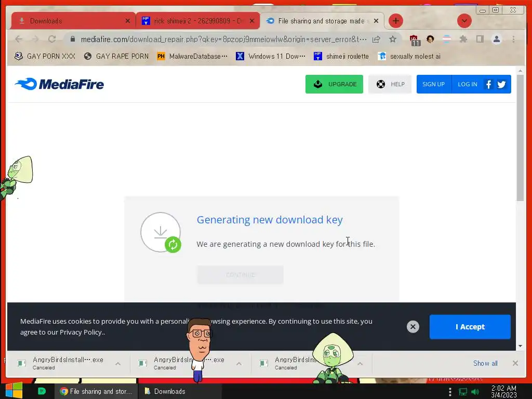Click the scrollbar up arrow
The image size is (532, 399).
point(520,71)
